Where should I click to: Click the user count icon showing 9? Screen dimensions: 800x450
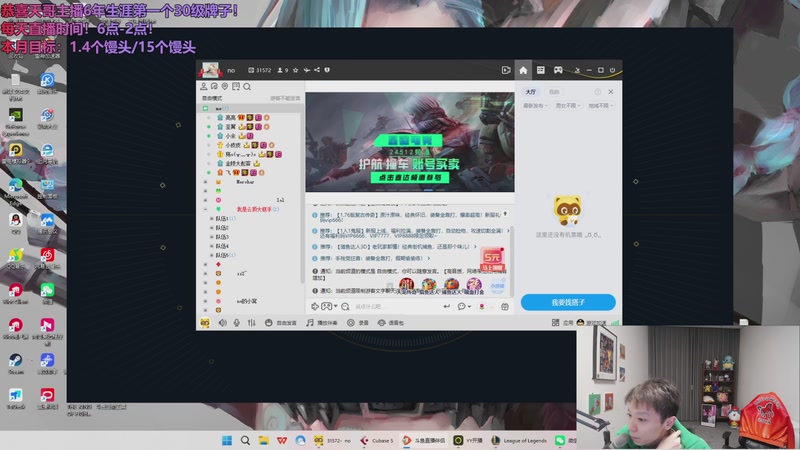click(283, 70)
